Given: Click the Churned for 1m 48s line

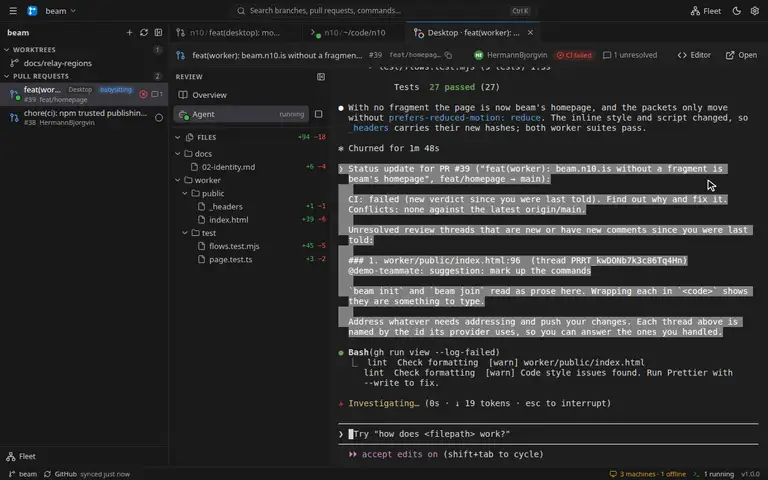Looking at the screenshot, I should click(x=388, y=148).
